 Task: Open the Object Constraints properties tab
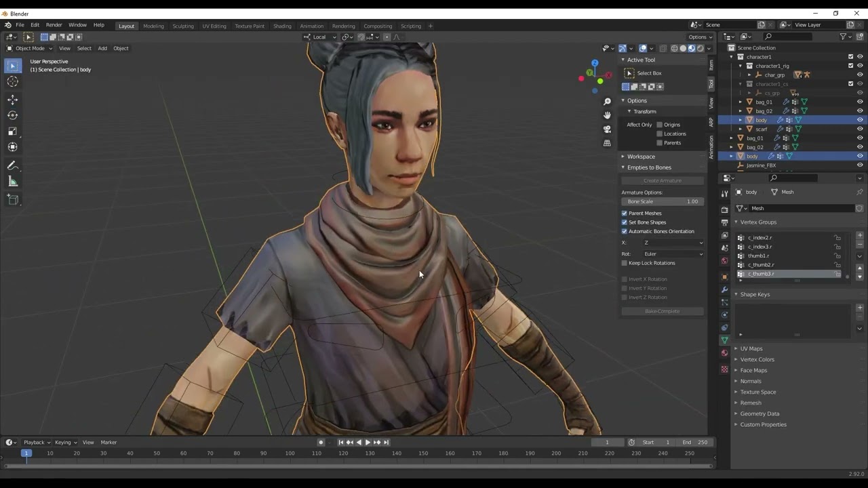[x=724, y=327]
